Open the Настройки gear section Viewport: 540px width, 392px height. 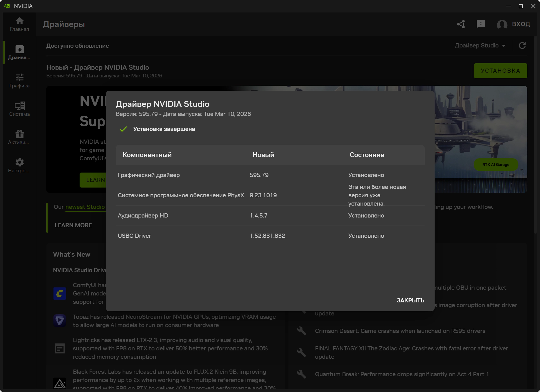click(19, 166)
